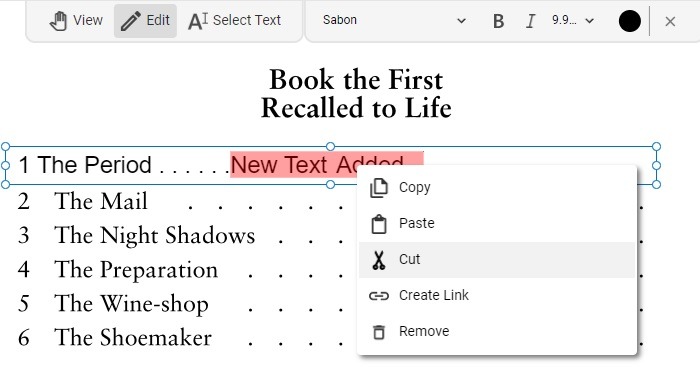Click the Create Link chain icon

(x=379, y=296)
